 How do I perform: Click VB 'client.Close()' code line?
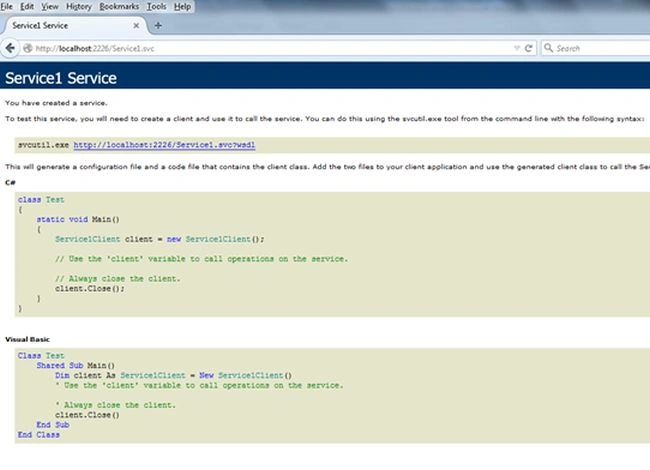(x=87, y=415)
